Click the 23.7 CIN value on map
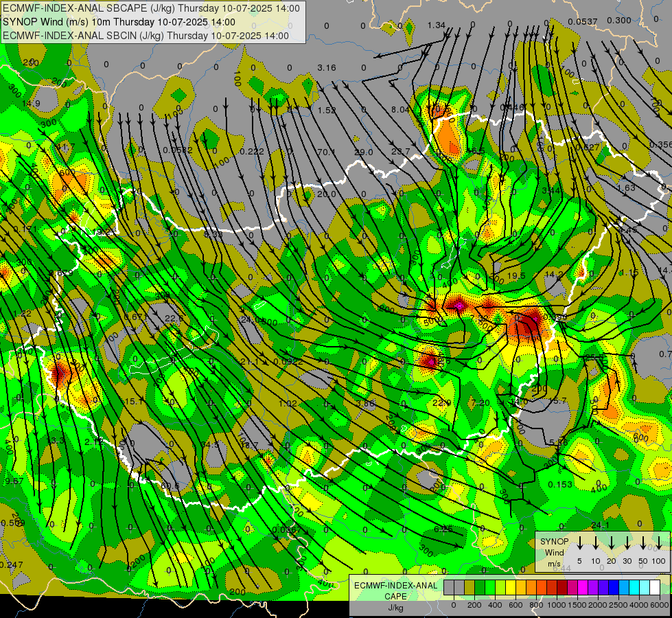Image resolution: width=672 pixels, height=618 pixels. tap(401, 151)
